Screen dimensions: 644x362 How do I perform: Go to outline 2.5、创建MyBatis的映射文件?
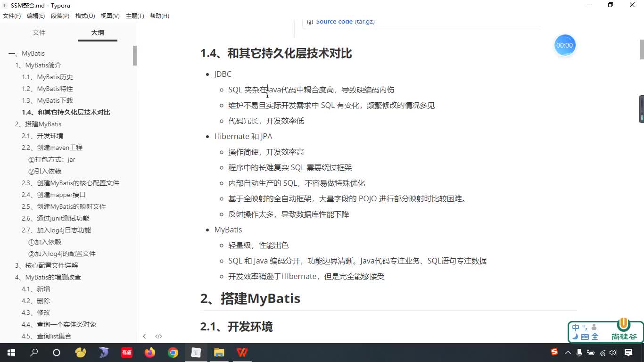click(x=64, y=206)
